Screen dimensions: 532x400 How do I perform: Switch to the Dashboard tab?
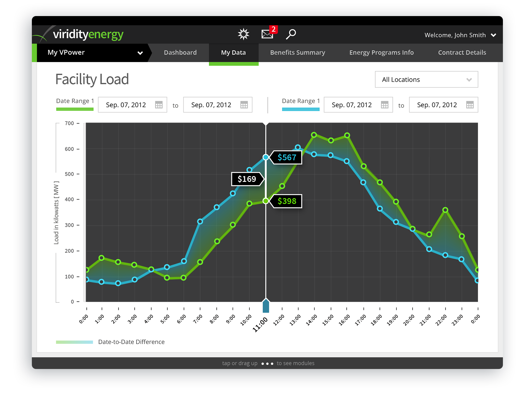180,53
